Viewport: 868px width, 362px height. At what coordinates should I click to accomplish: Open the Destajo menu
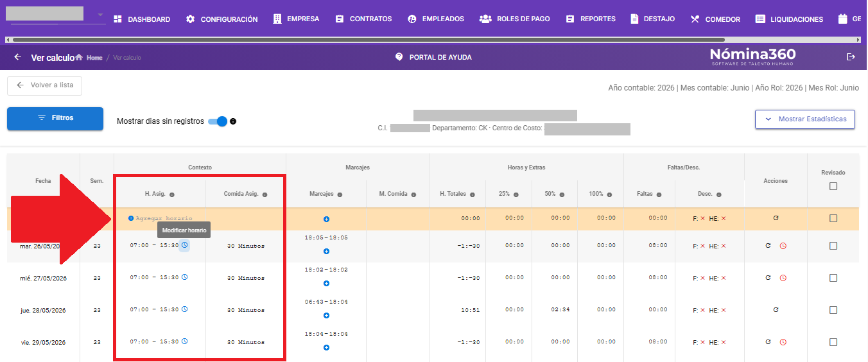click(x=653, y=19)
